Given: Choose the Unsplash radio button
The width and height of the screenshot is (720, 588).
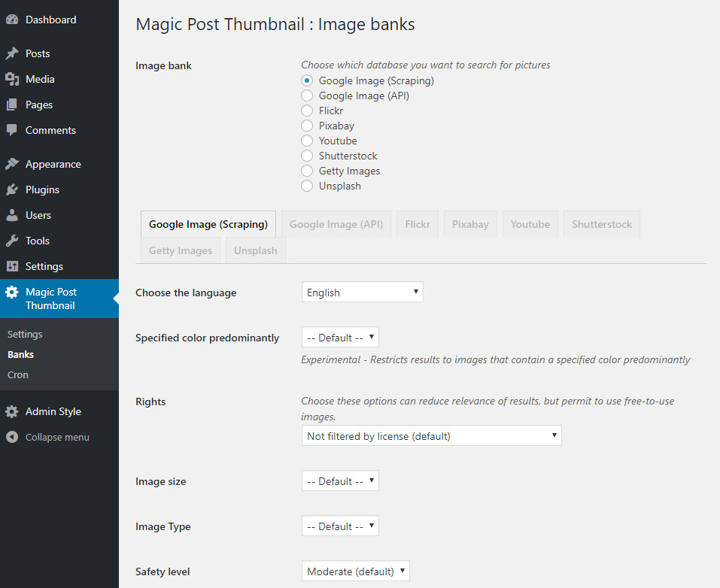Looking at the screenshot, I should pyautogui.click(x=307, y=186).
